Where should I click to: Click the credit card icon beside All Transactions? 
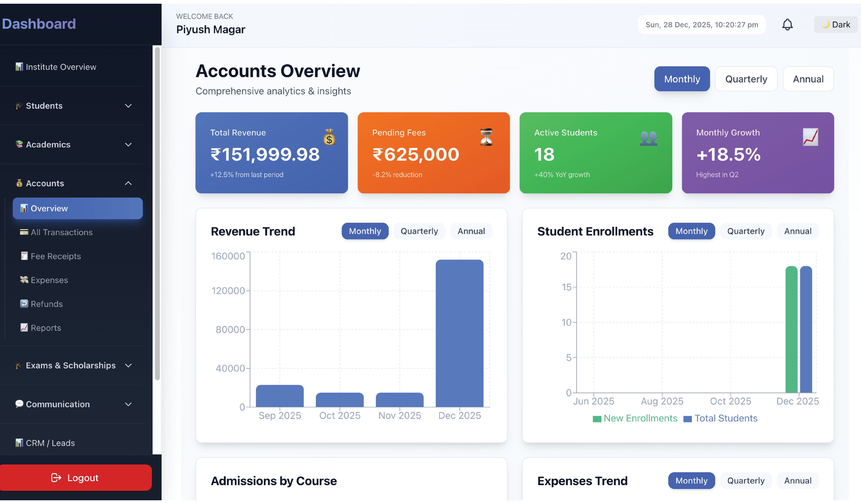[24, 232]
